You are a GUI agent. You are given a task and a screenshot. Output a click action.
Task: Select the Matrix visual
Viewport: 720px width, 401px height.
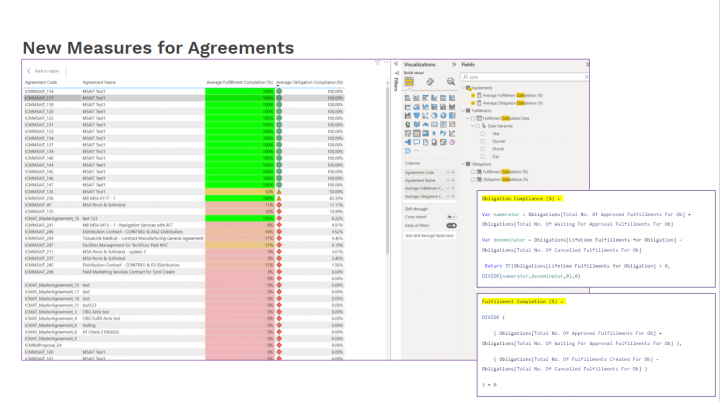click(x=425, y=133)
